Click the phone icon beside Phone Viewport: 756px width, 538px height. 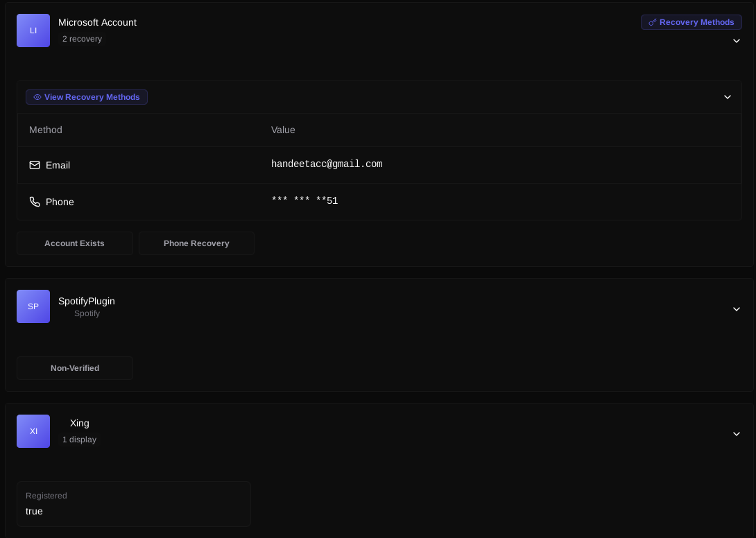coord(35,202)
